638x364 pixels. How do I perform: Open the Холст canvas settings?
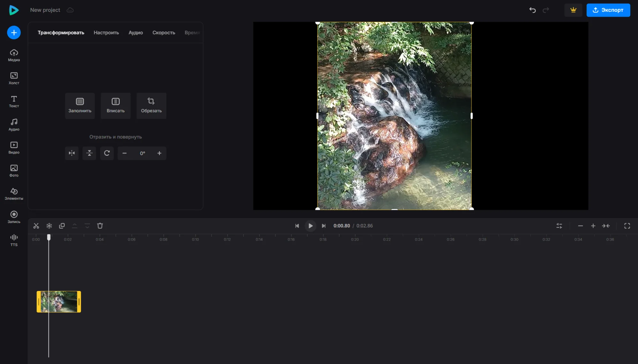click(x=14, y=78)
